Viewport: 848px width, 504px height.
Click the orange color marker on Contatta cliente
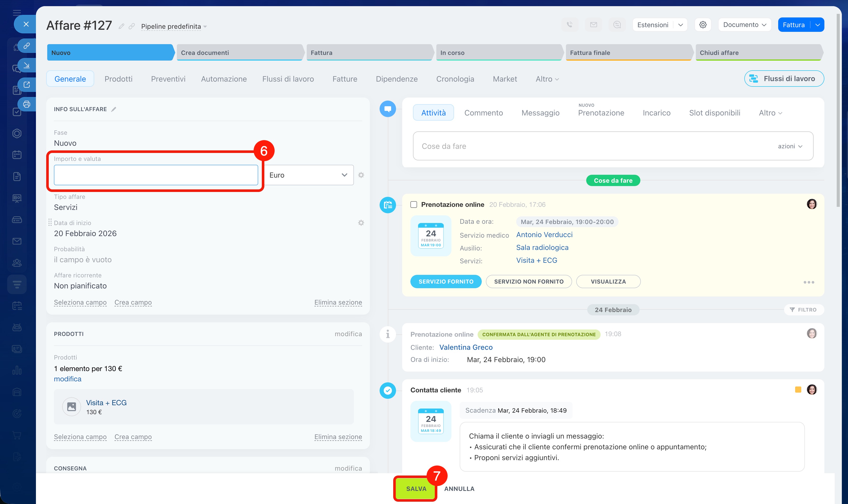pyautogui.click(x=798, y=390)
